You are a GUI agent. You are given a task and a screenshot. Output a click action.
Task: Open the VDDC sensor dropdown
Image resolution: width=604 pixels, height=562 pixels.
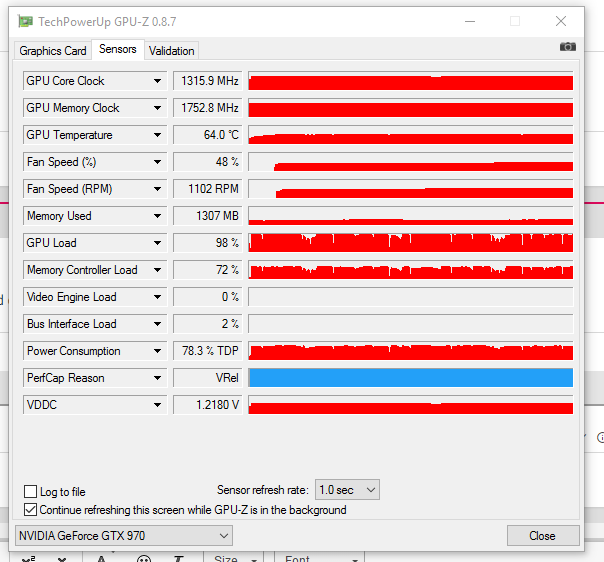click(157, 405)
